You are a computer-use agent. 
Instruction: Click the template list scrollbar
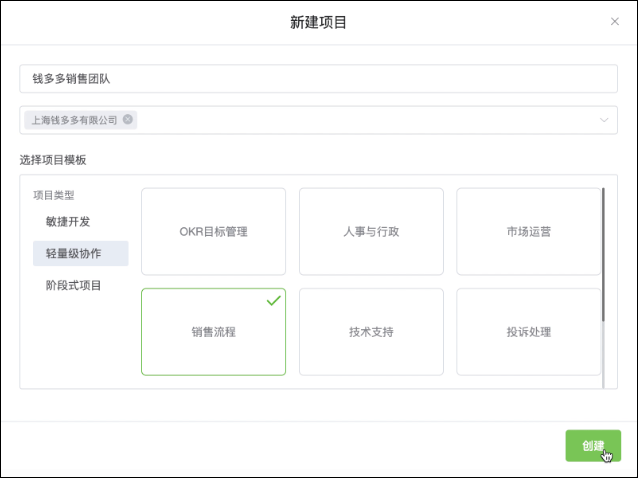click(x=602, y=255)
